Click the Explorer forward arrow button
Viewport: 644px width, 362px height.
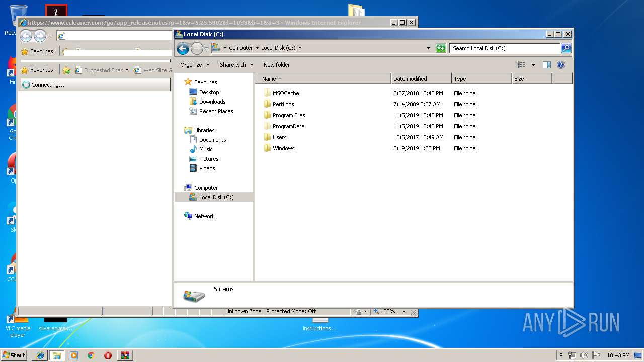[x=197, y=48]
